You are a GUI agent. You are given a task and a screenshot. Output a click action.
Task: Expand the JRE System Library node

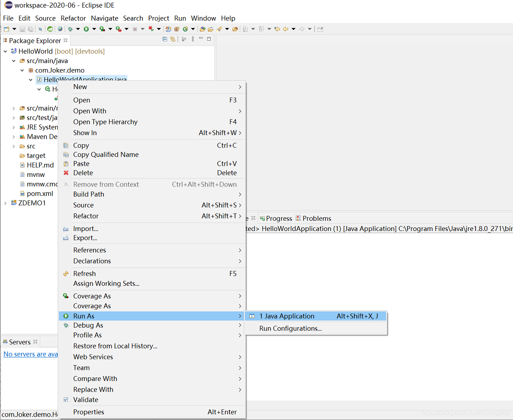pyautogui.click(x=14, y=127)
